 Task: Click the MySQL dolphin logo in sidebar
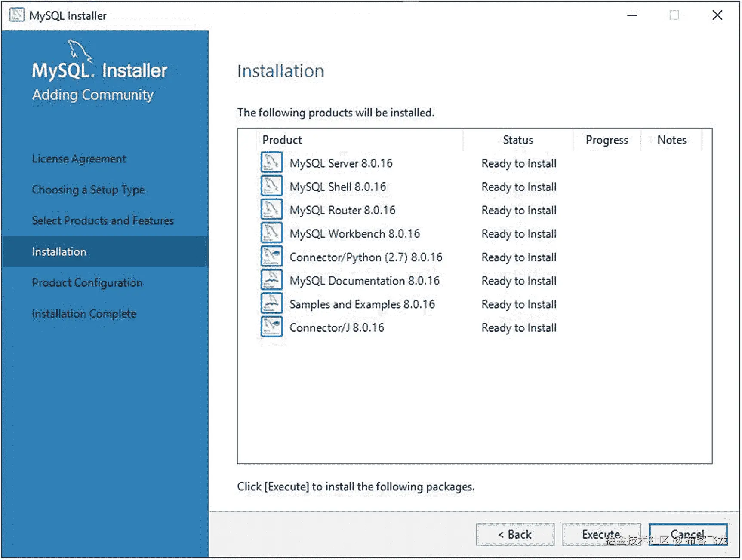point(80,51)
